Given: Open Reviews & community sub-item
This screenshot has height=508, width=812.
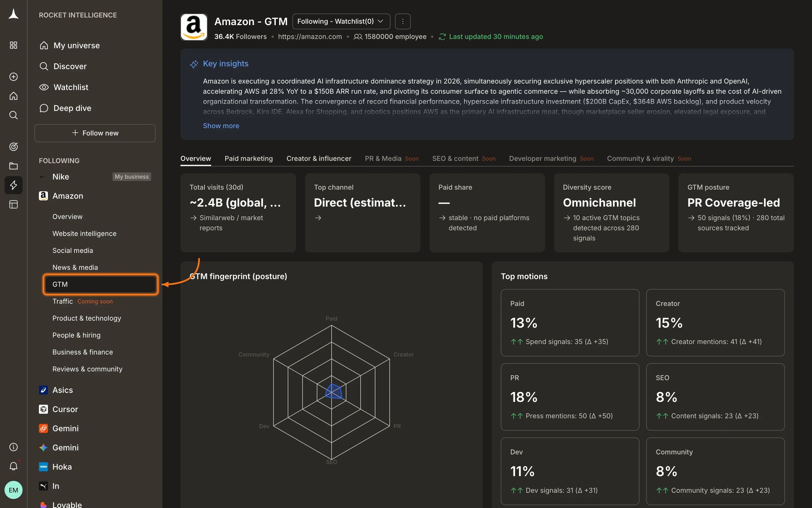Looking at the screenshot, I should coord(87,369).
